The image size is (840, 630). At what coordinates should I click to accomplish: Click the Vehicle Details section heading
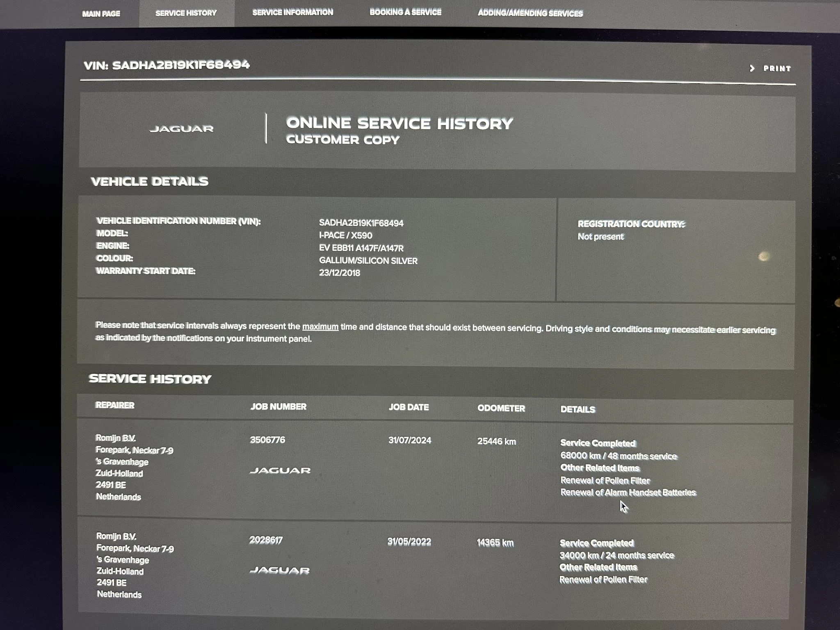149,181
